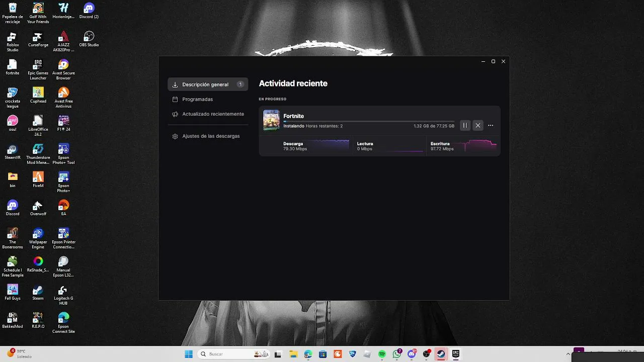This screenshot has width=644, height=362.
Task: Open Actualizado recientemente section
Action: [x=208, y=114]
